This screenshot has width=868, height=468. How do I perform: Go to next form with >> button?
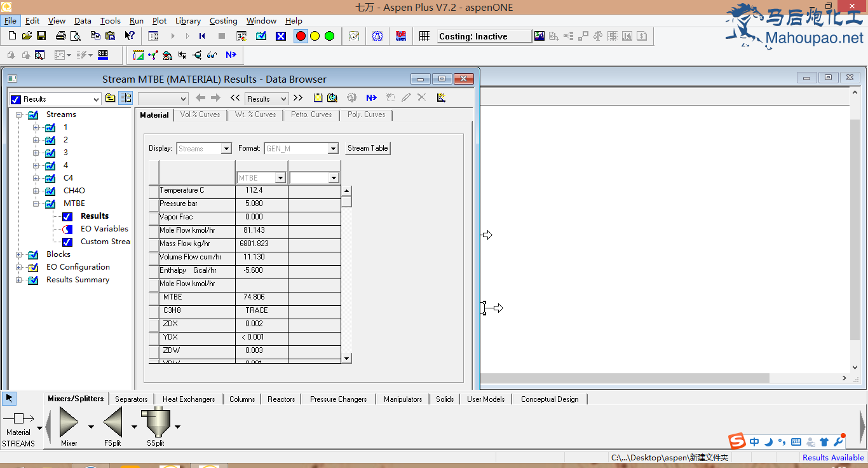pyautogui.click(x=299, y=98)
